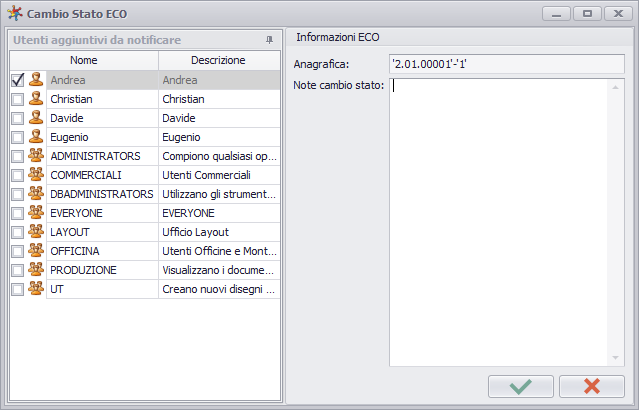Click the user icon next to Davide

[x=36, y=118]
